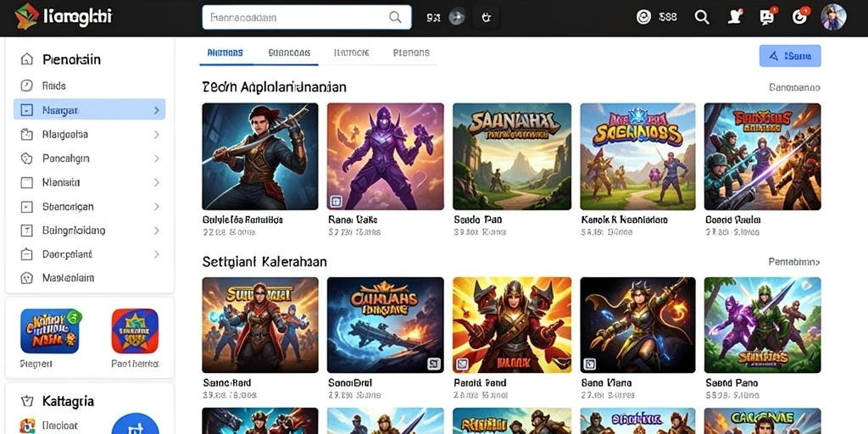
Task: Click the power plug icon in header
Action: 487,17
